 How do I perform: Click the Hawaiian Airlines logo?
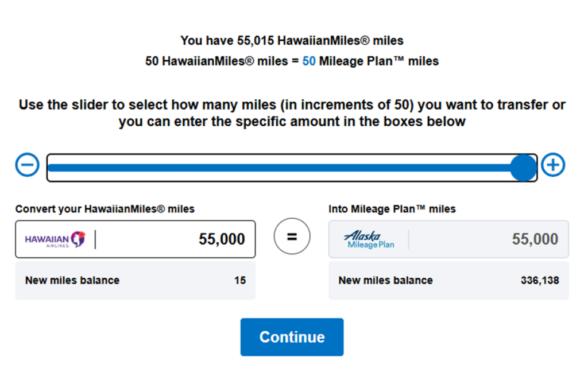click(55, 239)
